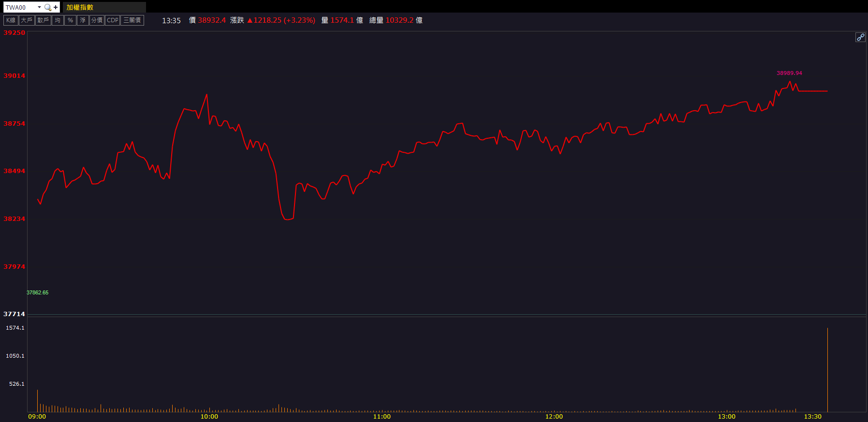Click the 11:00 time axis label
Viewport: 868px width, 422px height.
coord(382,417)
